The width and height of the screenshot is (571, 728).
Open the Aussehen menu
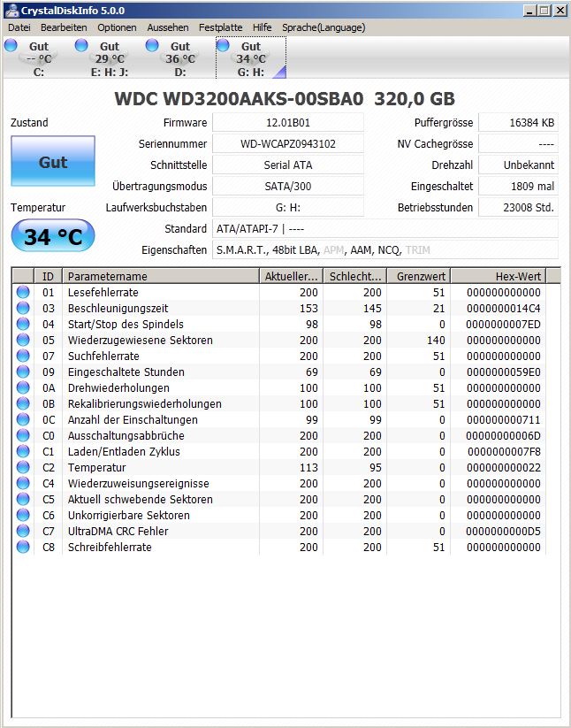[167, 27]
